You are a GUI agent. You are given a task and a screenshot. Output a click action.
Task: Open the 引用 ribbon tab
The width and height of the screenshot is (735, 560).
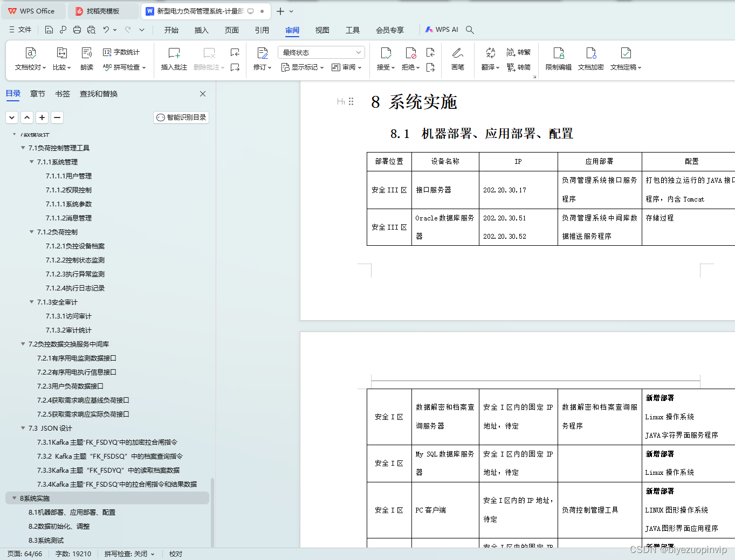262,30
